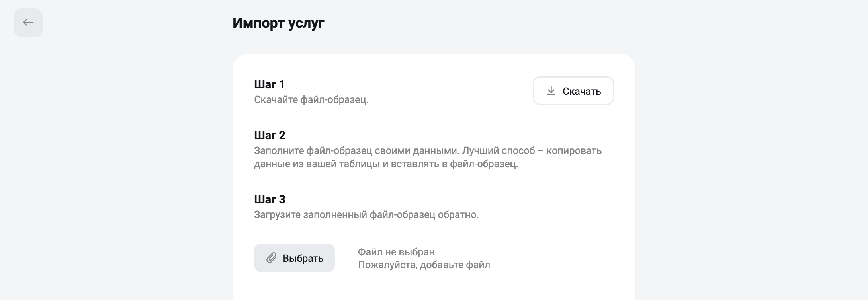
Task: Click the word копировать in Step 2 text
Action: pyautogui.click(x=574, y=151)
